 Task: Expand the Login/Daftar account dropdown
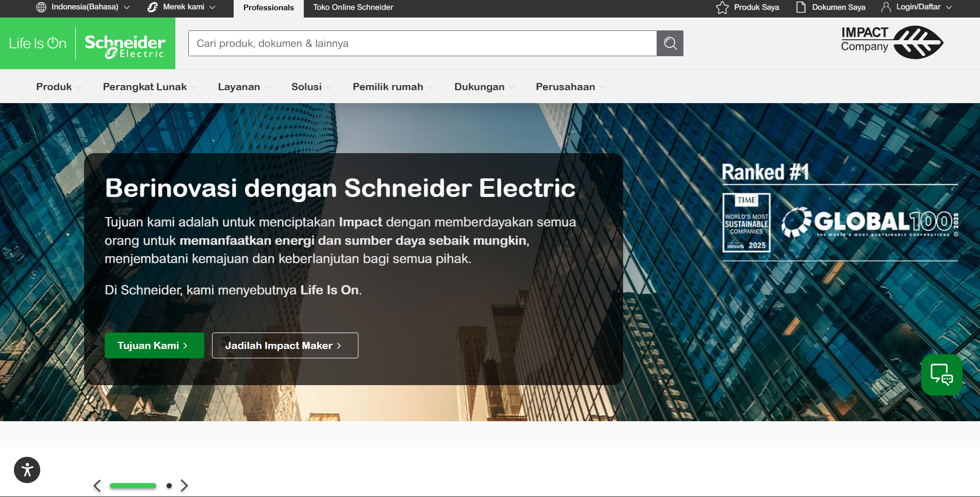[917, 7]
